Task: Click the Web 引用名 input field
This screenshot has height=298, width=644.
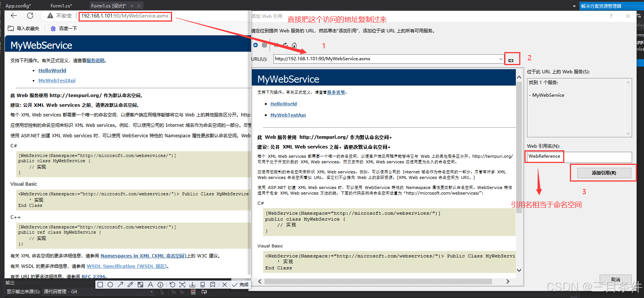Action: (579, 157)
